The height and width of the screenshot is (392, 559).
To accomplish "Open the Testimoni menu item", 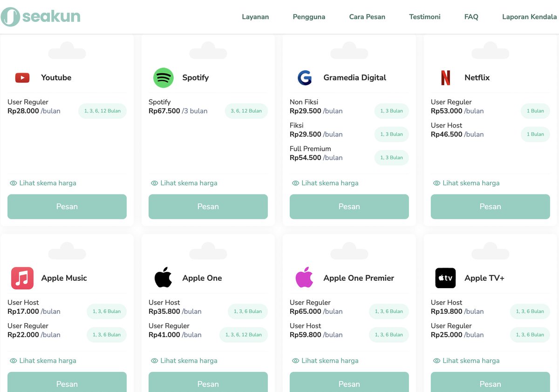I will coord(425,17).
